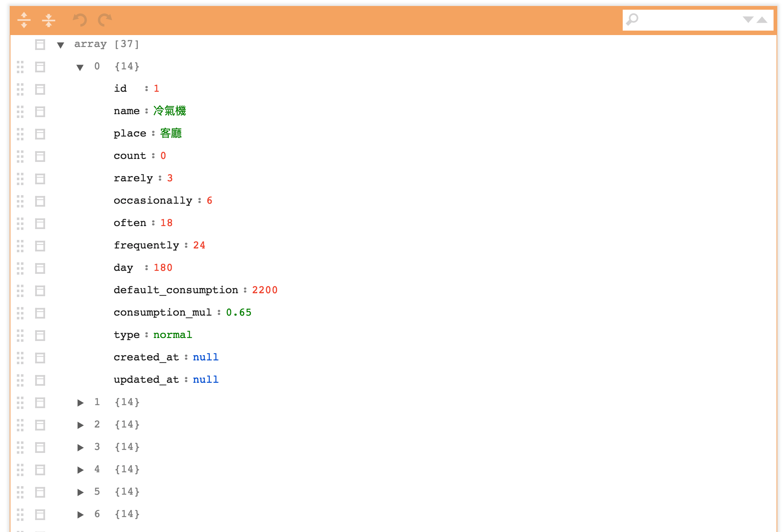Open action menu for array root
The height and width of the screenshot is (532, 784).
pos(40,45)
